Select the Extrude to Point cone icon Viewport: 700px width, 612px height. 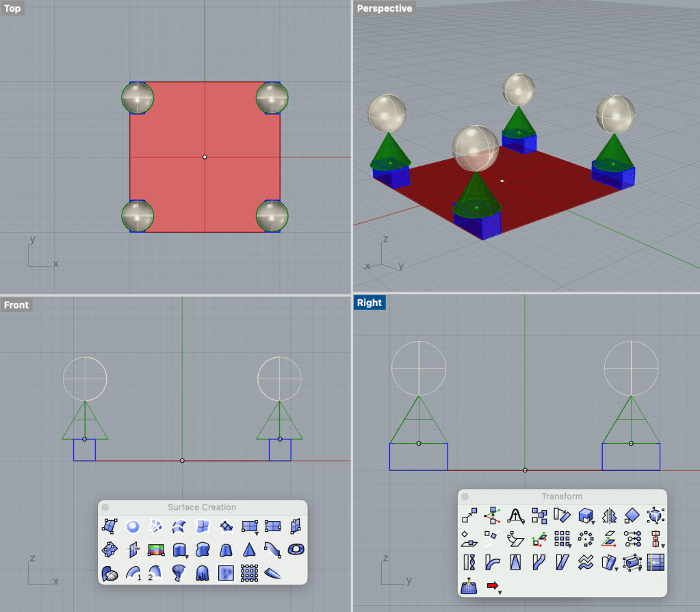pyautogui.click(x=249, y=550)
